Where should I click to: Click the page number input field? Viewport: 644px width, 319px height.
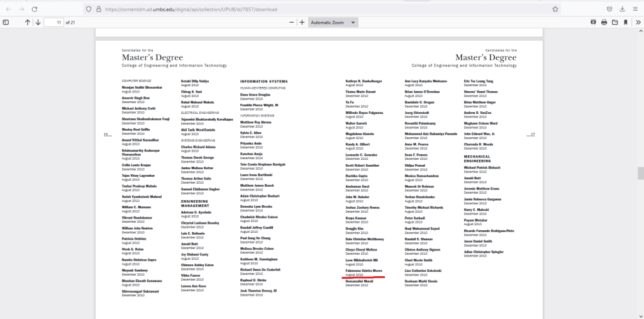(54, 22)
